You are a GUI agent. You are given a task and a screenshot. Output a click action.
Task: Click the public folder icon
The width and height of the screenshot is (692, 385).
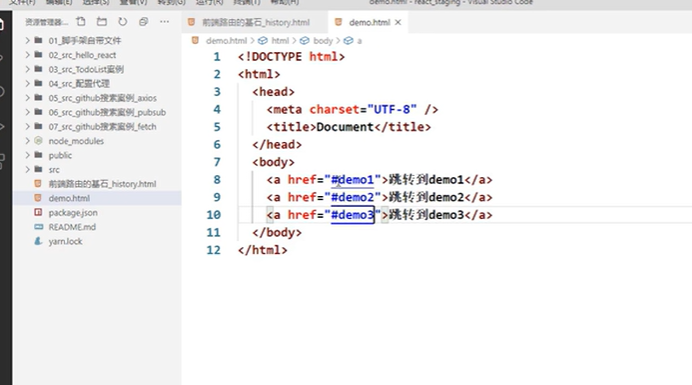pos(38,155)
